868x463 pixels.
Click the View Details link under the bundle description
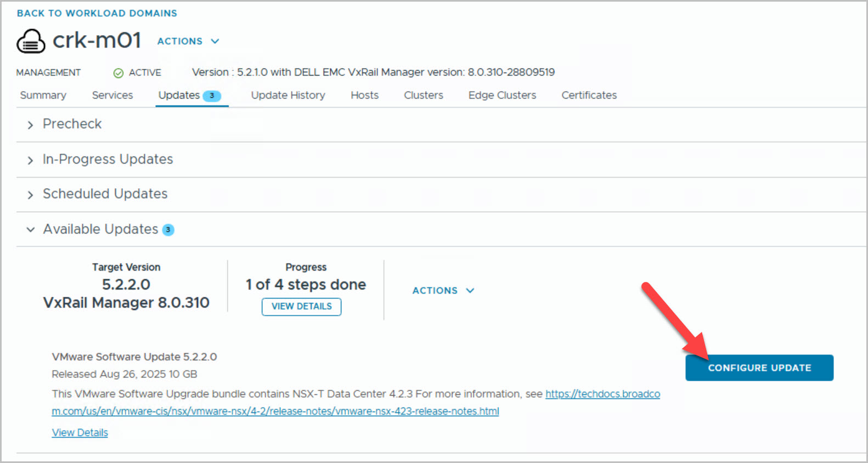pyautogui.click(x=80, y=433)
